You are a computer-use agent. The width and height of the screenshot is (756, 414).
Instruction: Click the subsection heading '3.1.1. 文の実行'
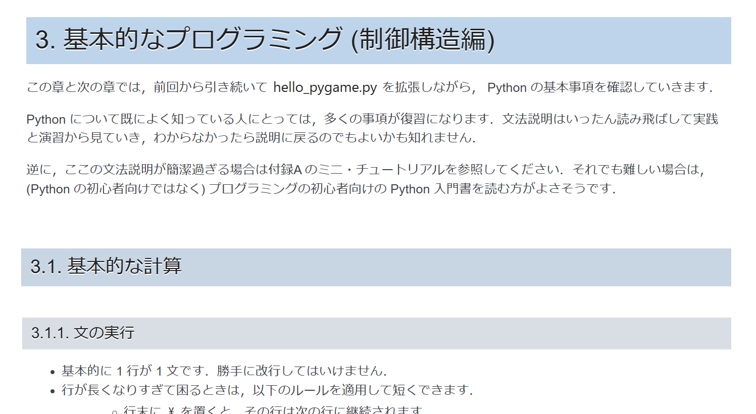(82, 333)
